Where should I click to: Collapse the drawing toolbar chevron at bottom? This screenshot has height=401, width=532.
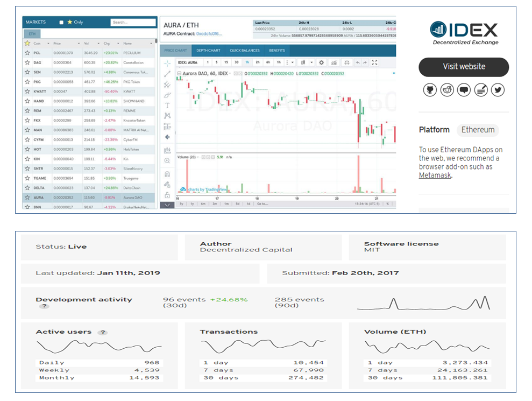tap(167, 205)
